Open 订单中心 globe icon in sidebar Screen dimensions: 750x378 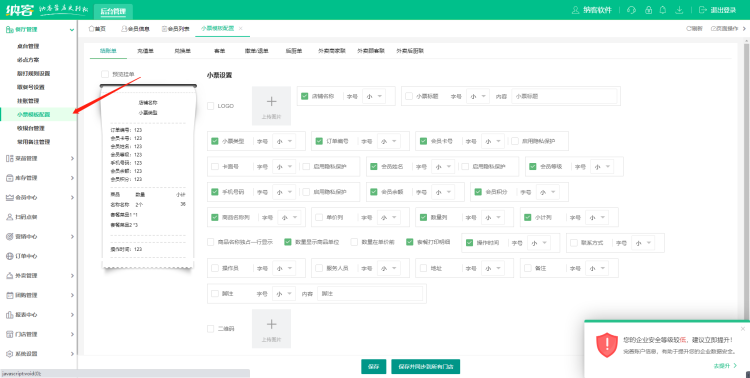tap(9, 256)
